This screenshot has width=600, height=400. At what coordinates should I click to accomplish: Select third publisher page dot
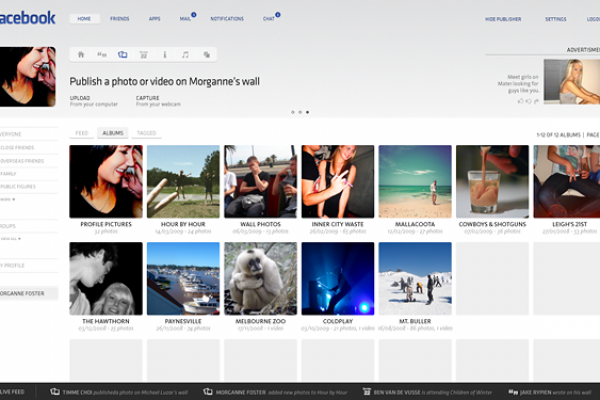coord(307,112)
